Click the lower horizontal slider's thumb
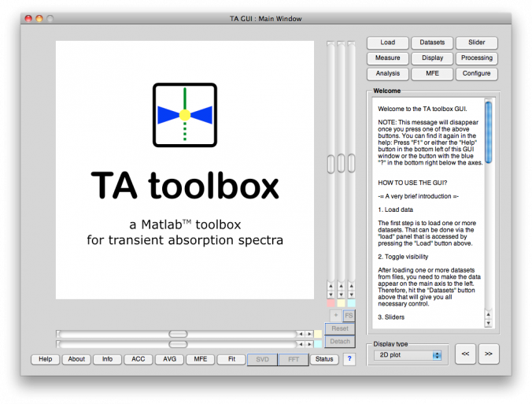This screenshot has height=404, width=532. [x=178, y=344]
